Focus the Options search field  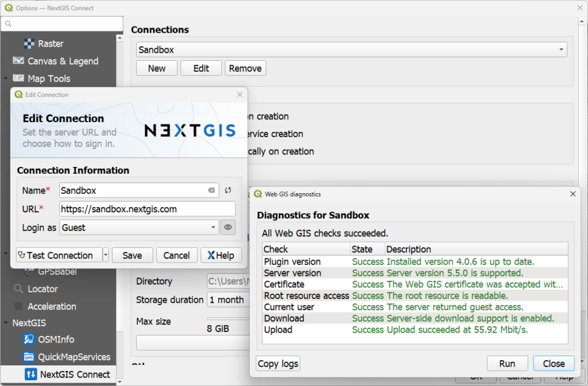[x=62, y=24]
